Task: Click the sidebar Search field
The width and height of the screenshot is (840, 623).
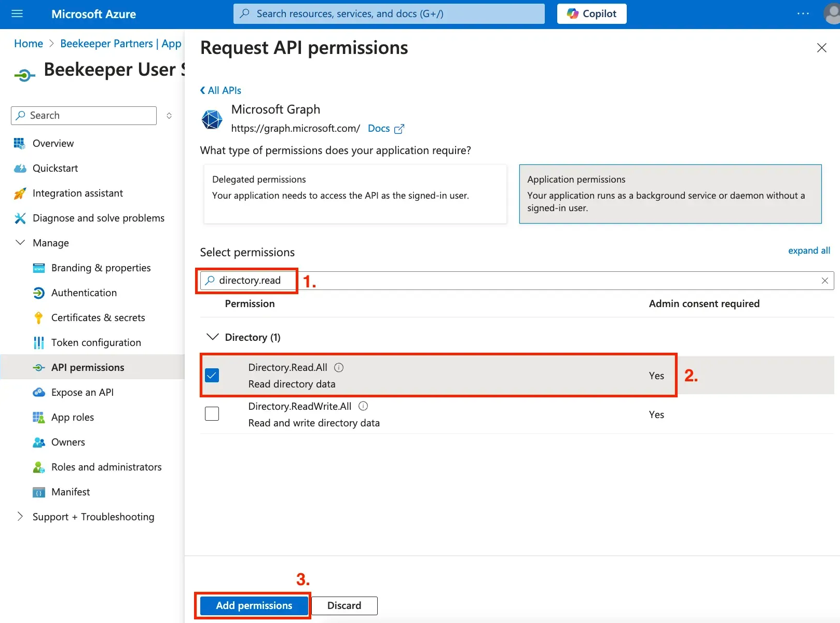Action: 84,116
